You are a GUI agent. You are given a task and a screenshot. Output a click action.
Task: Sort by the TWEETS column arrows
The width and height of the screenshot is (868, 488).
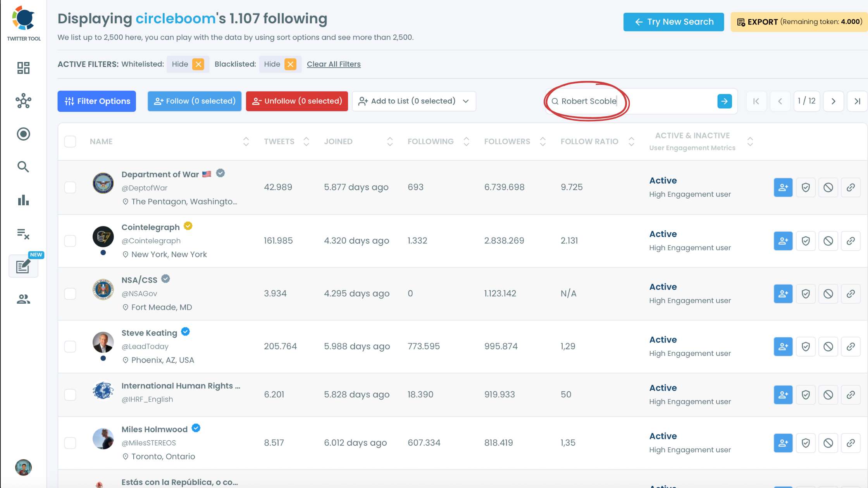(x=306, y=141)
